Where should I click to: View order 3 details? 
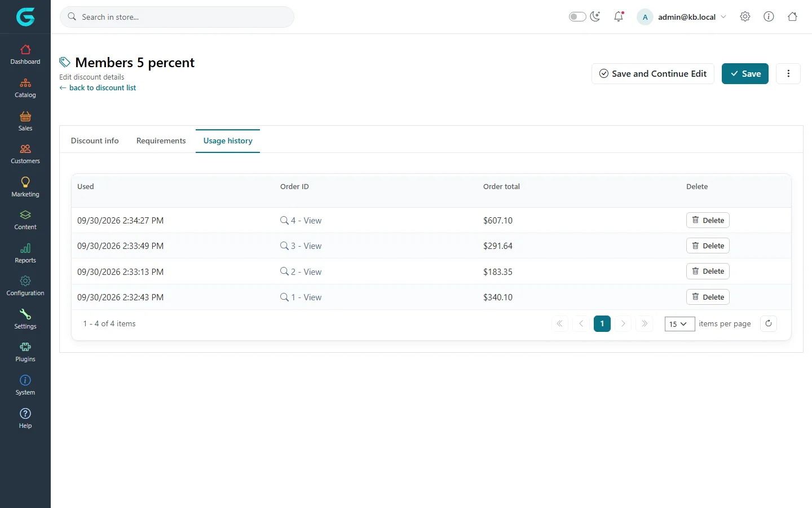[x=301, y=246]
